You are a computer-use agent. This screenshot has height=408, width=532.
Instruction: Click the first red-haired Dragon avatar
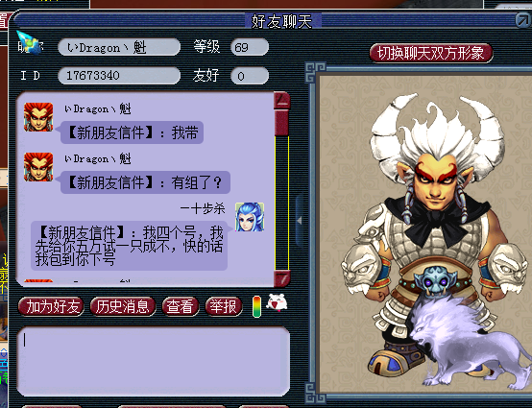tap(38, 117)
